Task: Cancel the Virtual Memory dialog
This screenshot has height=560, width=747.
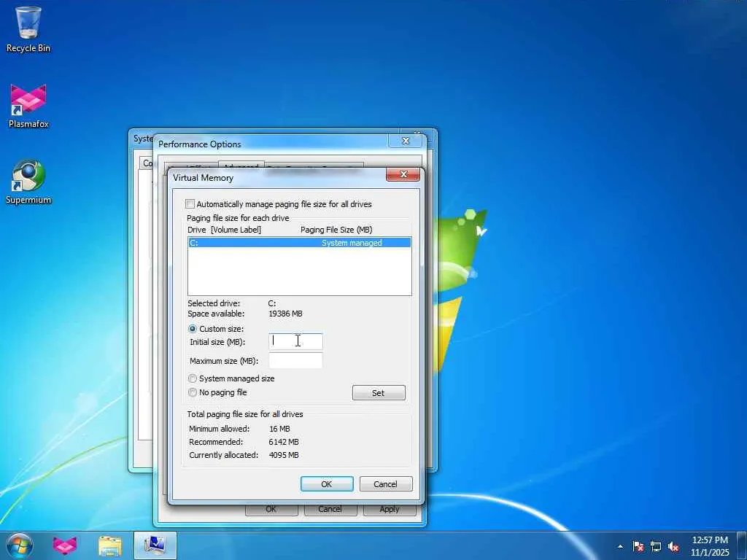Action: (386, 484)
